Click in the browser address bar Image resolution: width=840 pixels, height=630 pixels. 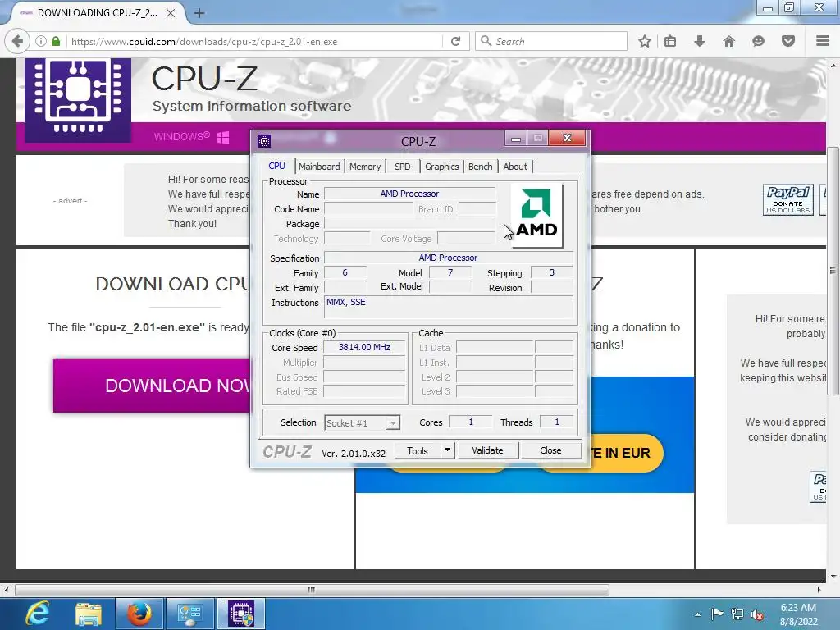pos(254,41)
